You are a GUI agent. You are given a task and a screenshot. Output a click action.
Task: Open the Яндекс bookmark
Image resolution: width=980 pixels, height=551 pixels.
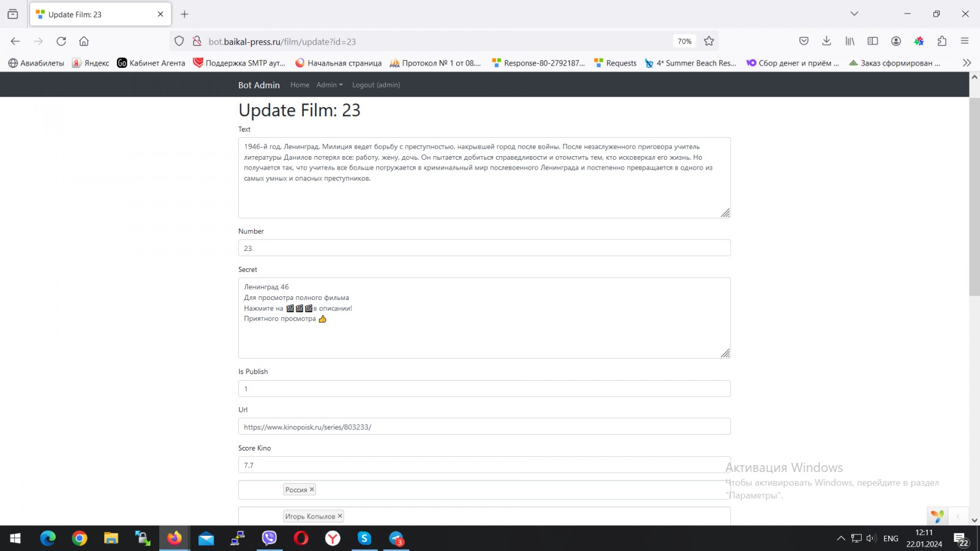coord(91,63)
